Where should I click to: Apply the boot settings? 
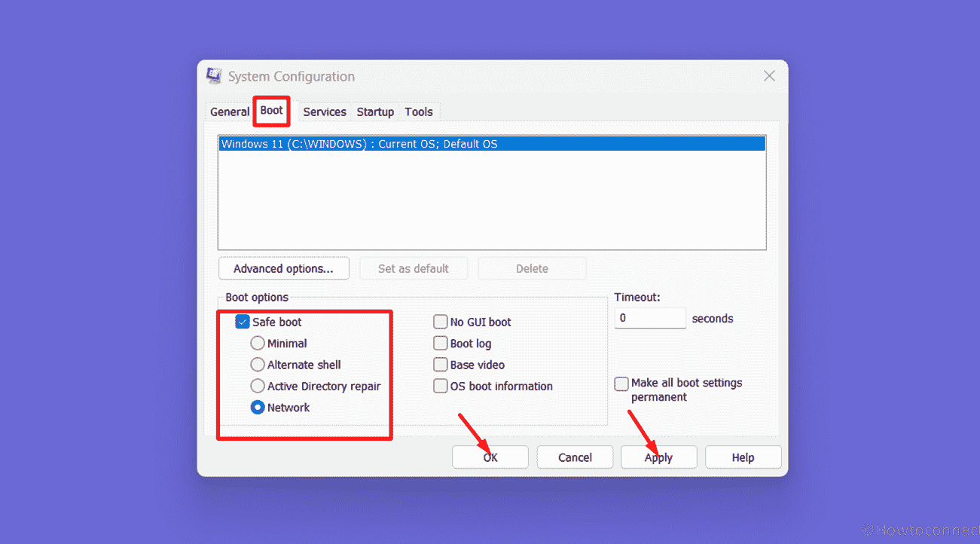(658, 457)
